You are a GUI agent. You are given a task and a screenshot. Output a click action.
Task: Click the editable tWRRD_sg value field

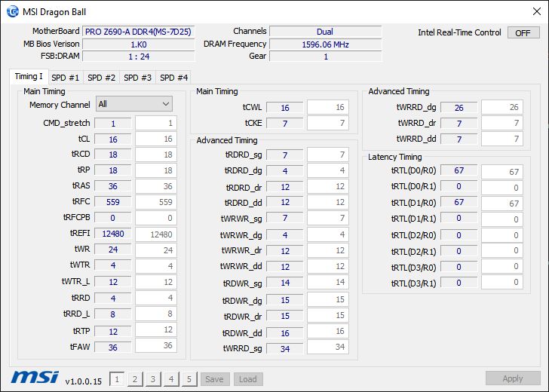[x=328, y=347]
